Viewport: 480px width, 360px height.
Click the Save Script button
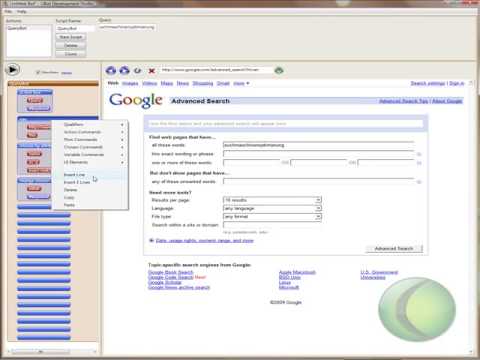coord(71,37)
